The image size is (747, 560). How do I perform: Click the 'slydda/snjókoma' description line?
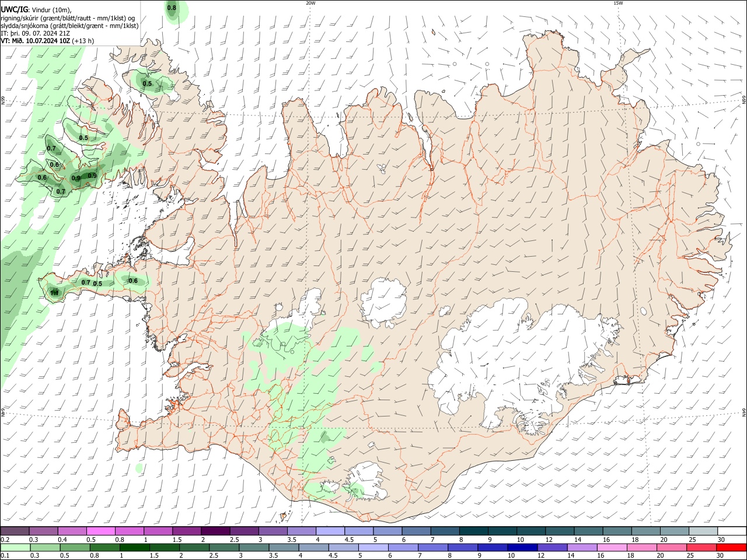(x=69, y=26)
